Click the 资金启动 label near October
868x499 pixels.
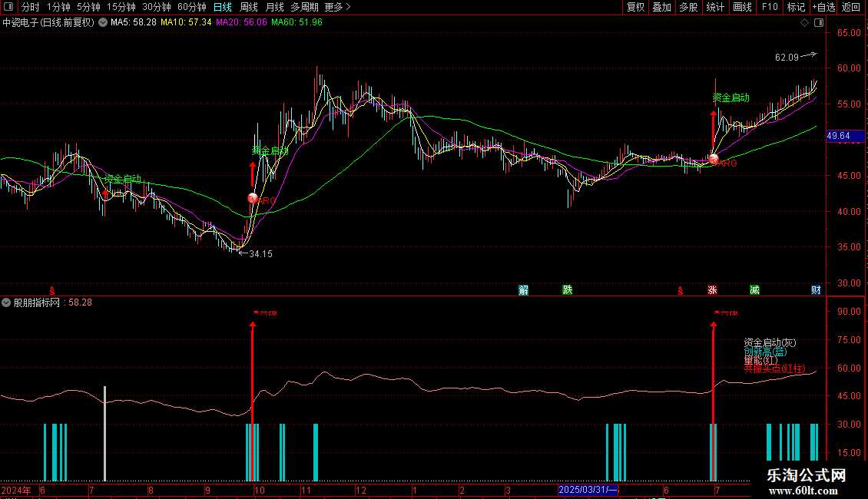point(270,151)
